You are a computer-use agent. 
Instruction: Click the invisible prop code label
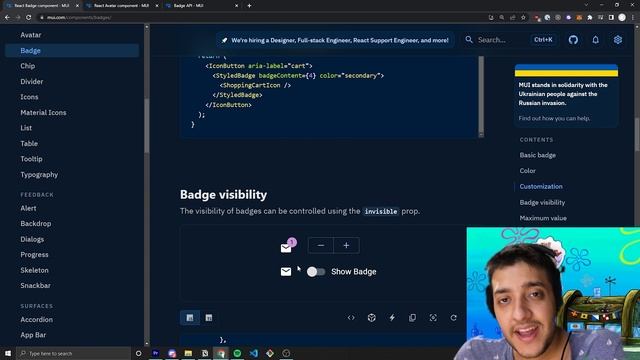click(x=381, y=211)
